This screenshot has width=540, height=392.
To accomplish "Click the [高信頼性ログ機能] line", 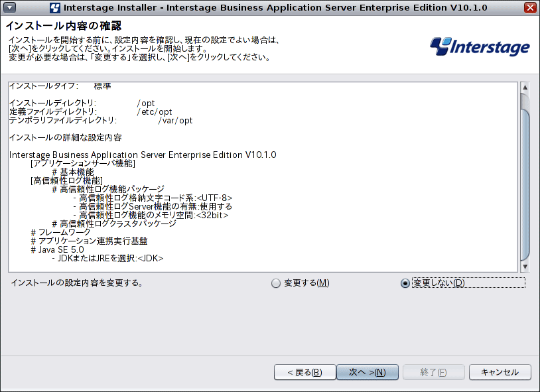I will coord(67,181).
